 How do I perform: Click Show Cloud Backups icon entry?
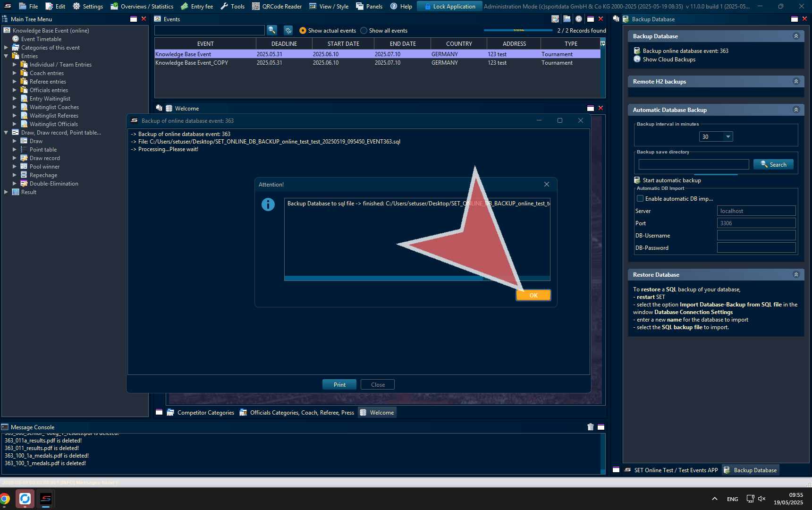637,59
